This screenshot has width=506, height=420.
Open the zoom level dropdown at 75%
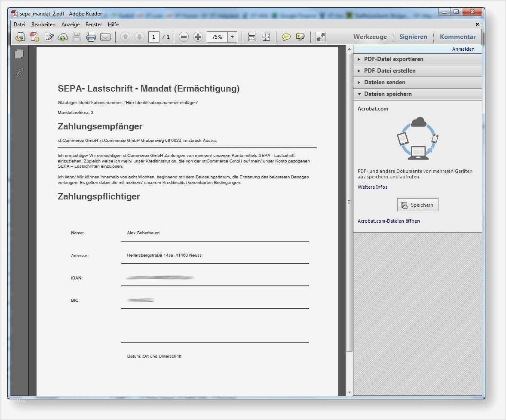pyautogui.click(x=232, y=37)
